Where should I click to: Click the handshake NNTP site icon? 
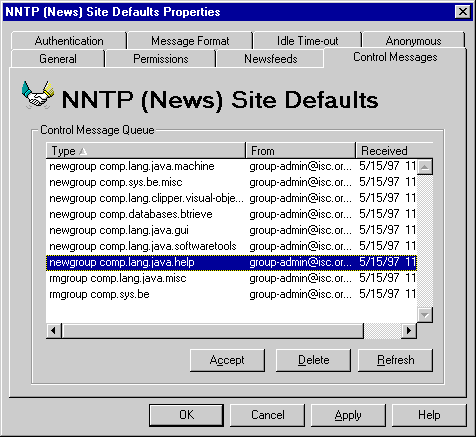click(38, 95)
